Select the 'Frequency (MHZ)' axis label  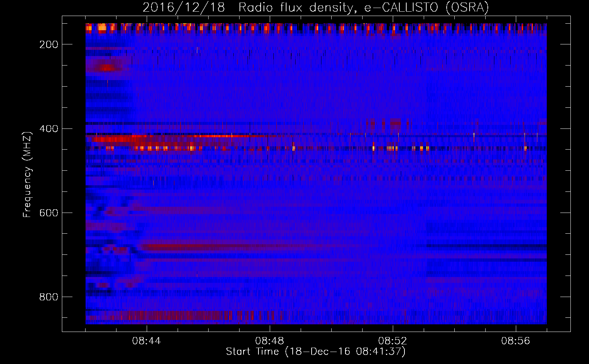click(x=27, y=174)
